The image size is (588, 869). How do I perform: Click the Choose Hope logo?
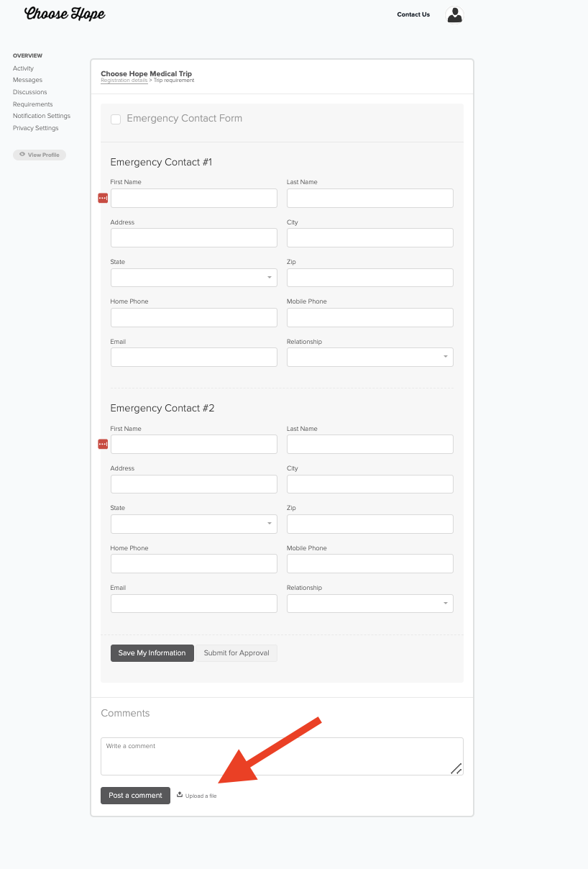pos(65,13)
